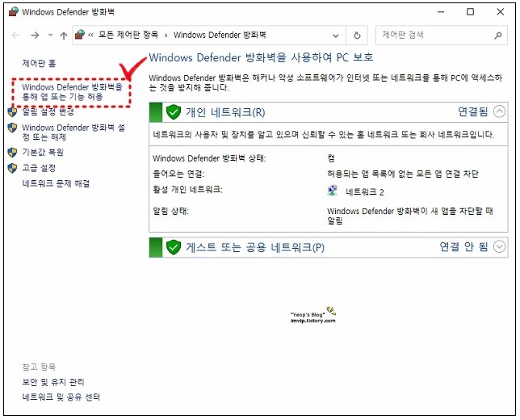The image size is (520, 420).
Task: Click 모든 제어판 항목 breadcrumb
Action: [128, 35]
